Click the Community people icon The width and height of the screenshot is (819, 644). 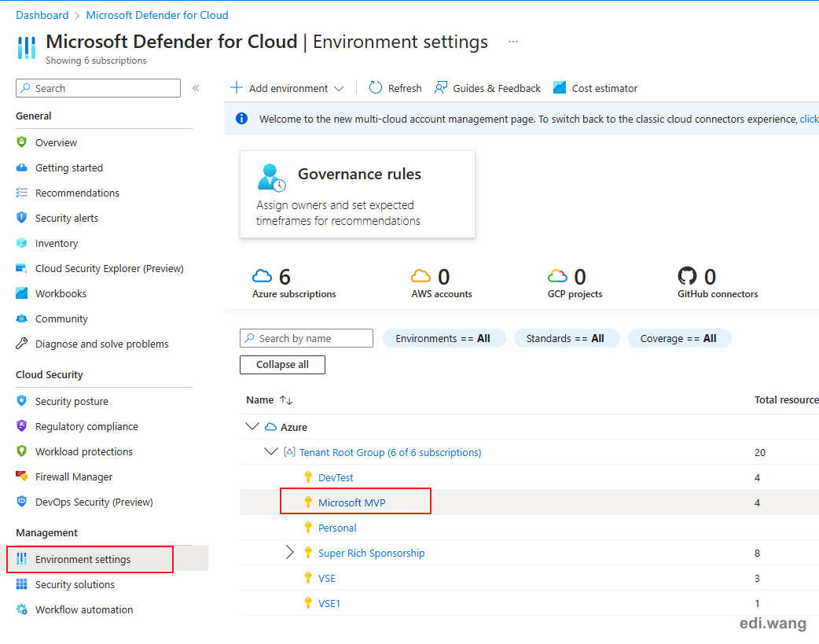(21, 318)
